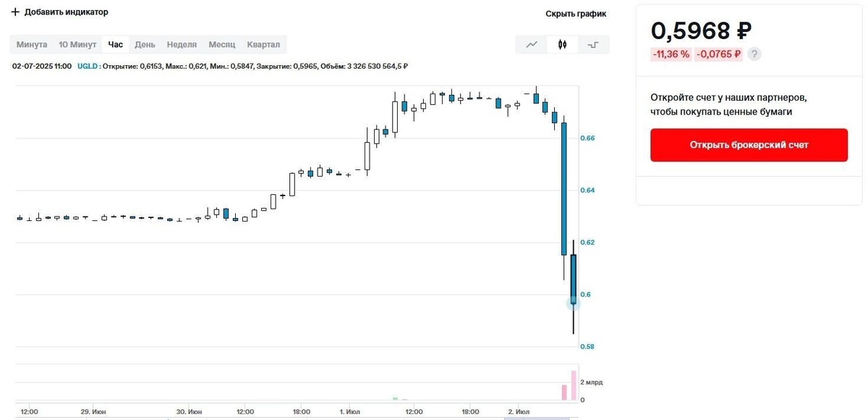Switch to the 10 Минут timeframe
The image size is (868, 420).
click(76, 44)
